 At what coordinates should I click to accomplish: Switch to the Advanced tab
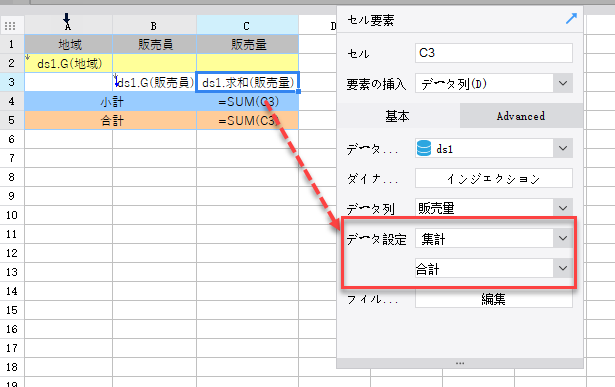(x=521, y=116)
